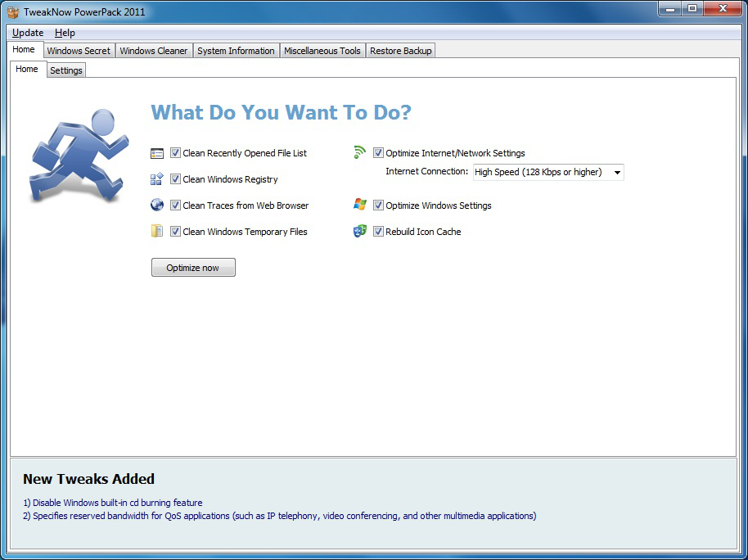Click the web browser globe icon

pyautogui.click(x=157, y=205)
